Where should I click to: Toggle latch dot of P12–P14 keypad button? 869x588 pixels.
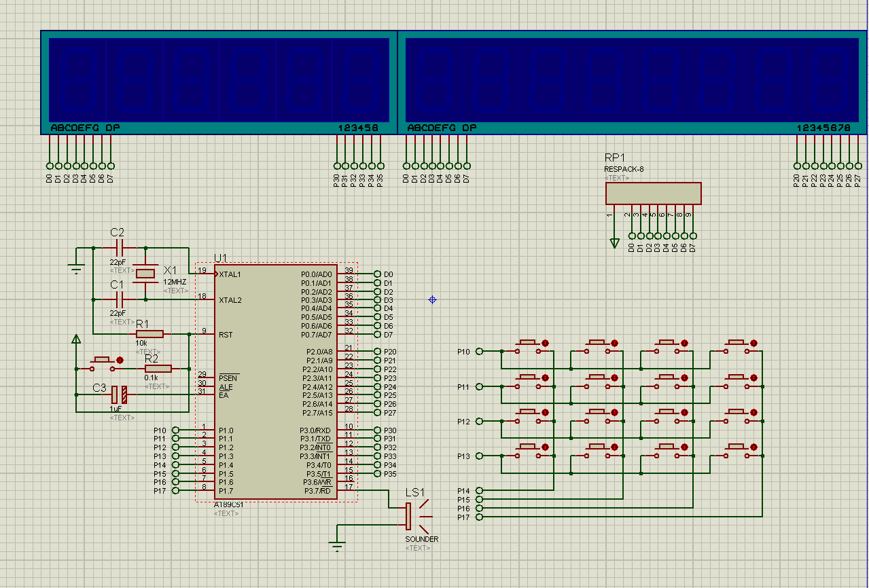[545, 414]
